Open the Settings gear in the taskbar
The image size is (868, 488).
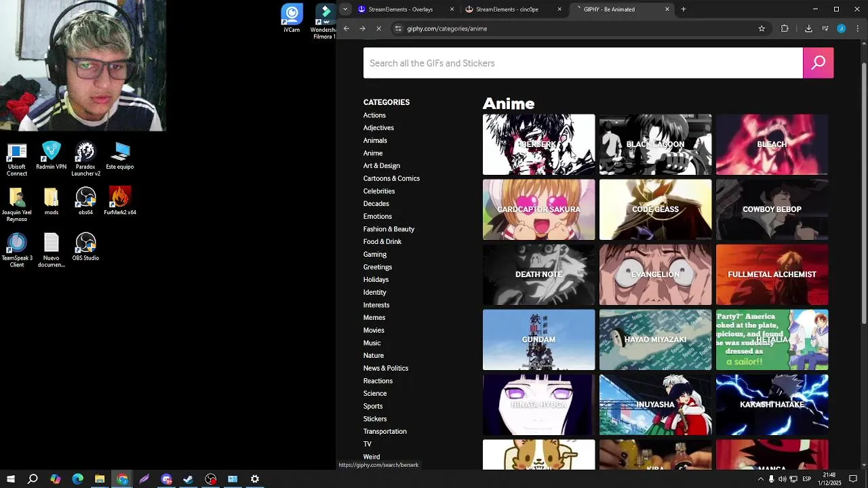coord(255,479)
